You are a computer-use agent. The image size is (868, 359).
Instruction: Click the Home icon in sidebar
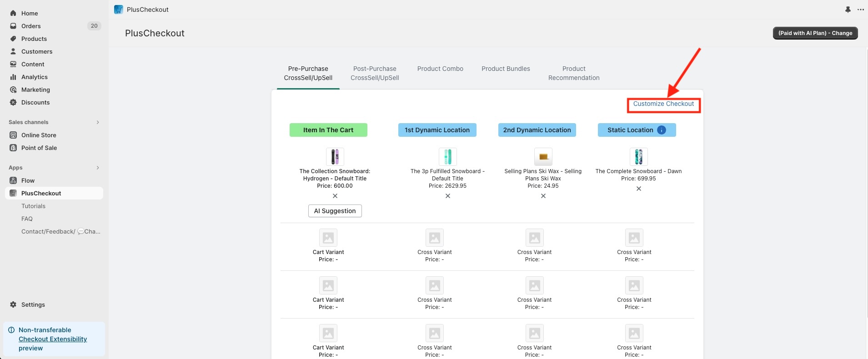[13, 13]
